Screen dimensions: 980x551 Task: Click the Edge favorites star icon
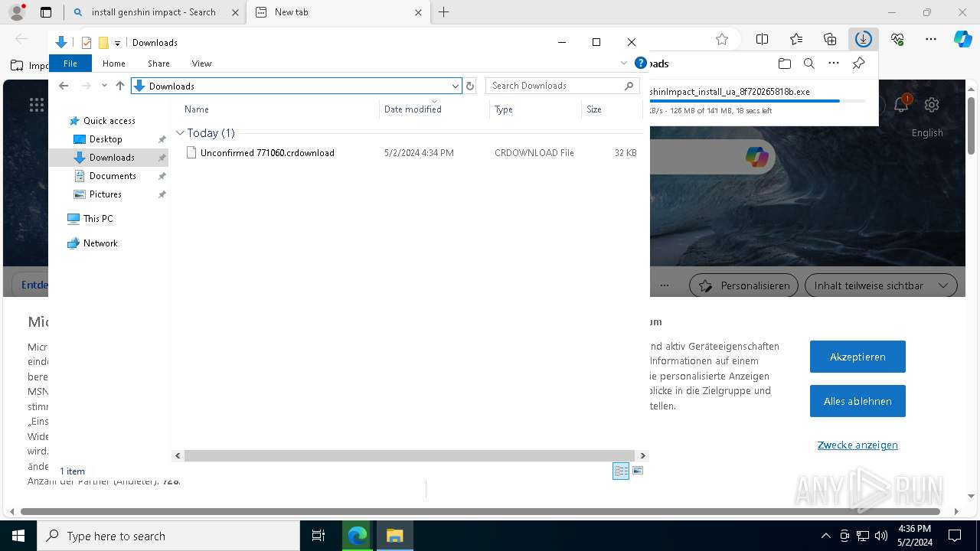722,40
